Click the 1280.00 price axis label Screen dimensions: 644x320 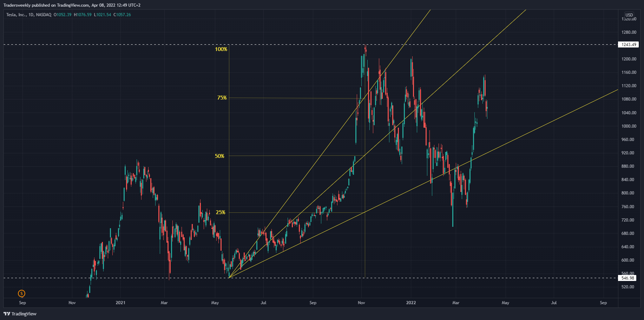point(629,32)
